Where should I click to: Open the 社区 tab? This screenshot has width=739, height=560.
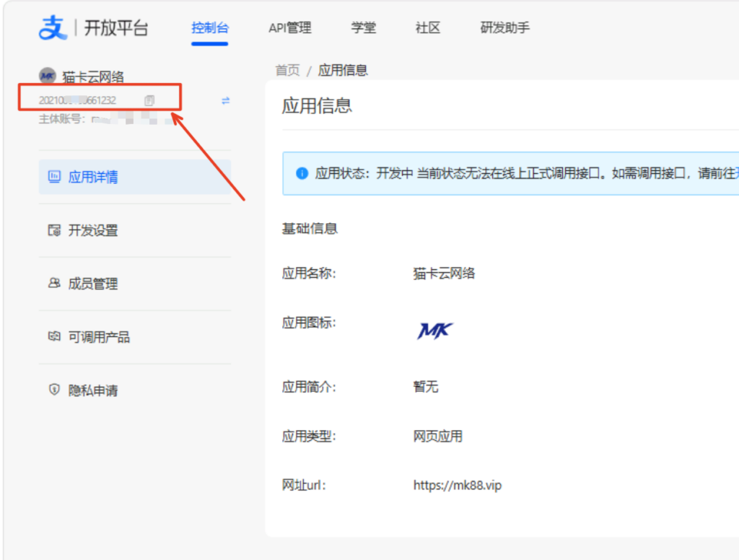(x=427, y=28)
